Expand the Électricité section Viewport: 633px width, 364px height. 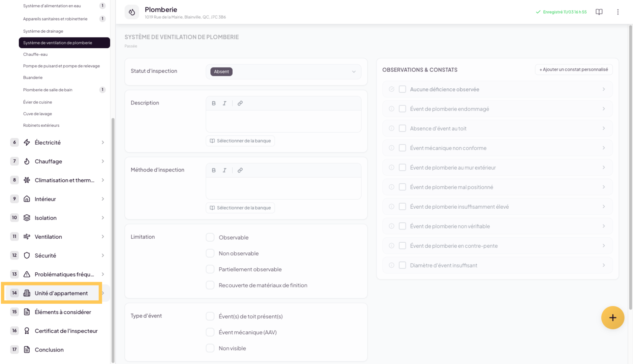coord(103,143)
